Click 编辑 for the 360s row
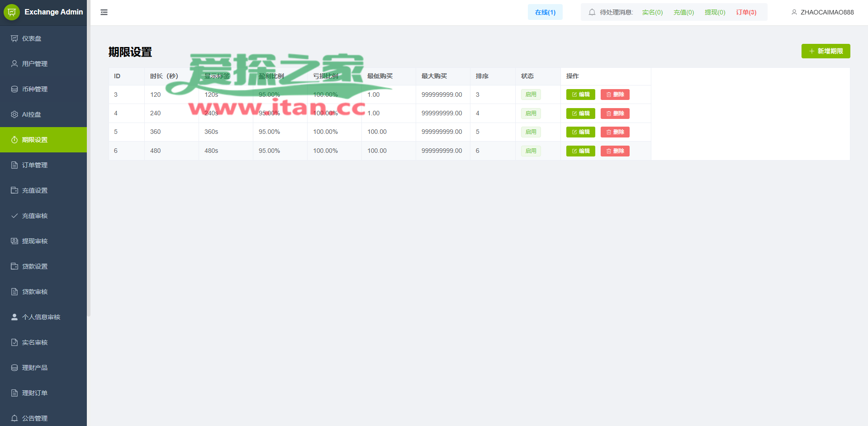This screenshot has height=426, width=868. point(580,132)
